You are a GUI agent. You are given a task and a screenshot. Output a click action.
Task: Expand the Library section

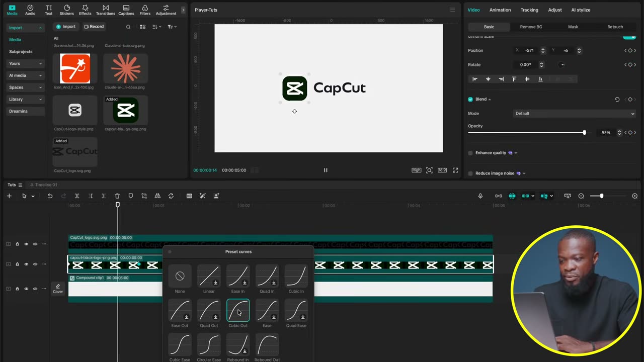click(x=26, y=99)
